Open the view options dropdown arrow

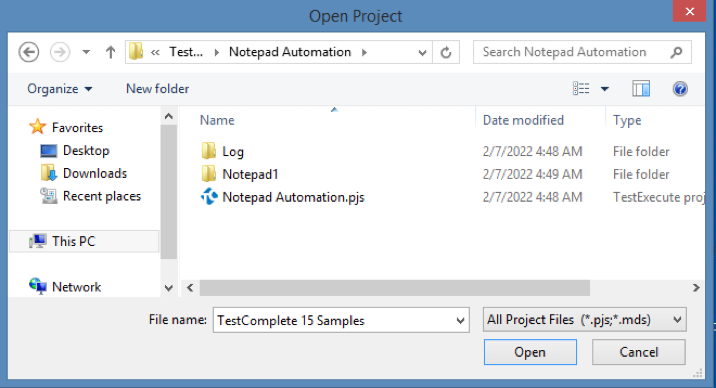click(605, 89)
